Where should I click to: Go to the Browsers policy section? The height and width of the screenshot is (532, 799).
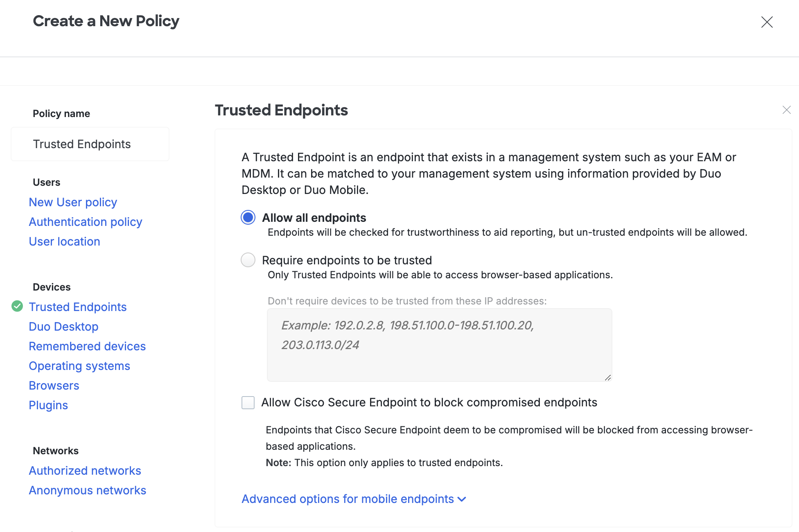coord(54,385)
